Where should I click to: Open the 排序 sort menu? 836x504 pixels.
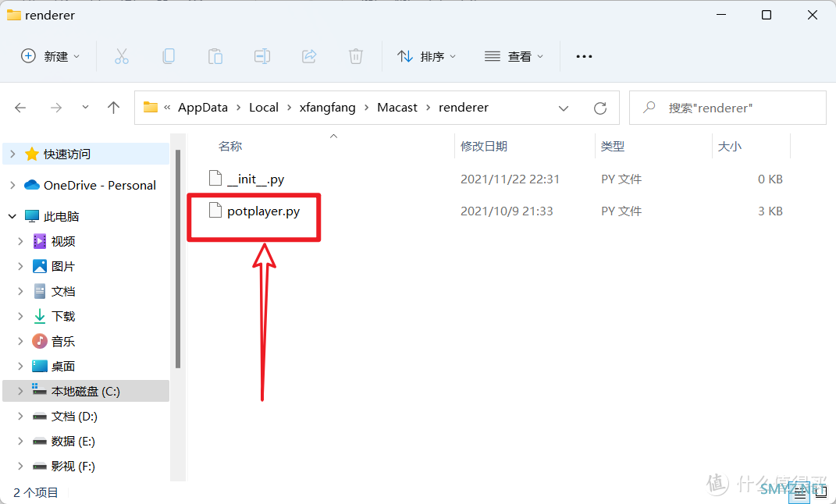pyautogui.click(x=426, y=56)
